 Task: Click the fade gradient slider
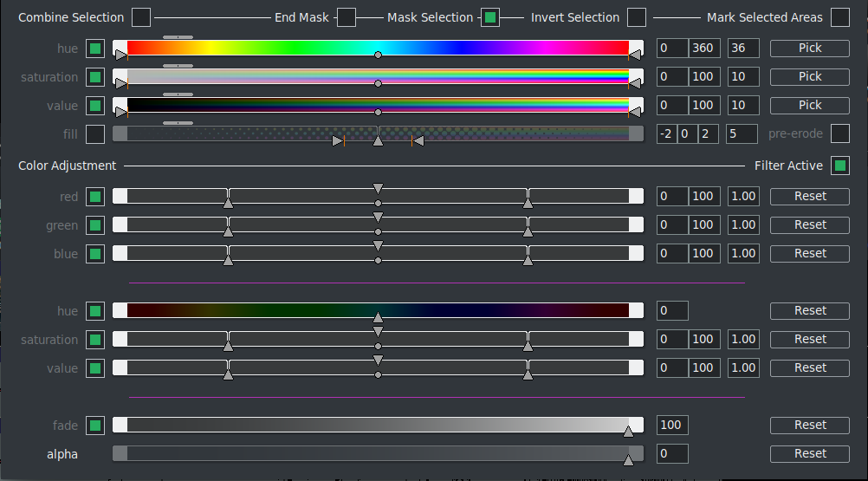[x=378, y=425]
